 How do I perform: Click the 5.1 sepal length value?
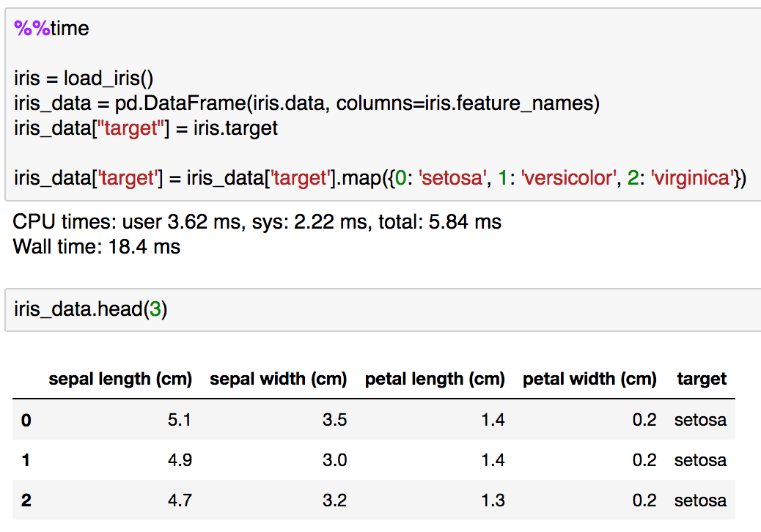180,421
